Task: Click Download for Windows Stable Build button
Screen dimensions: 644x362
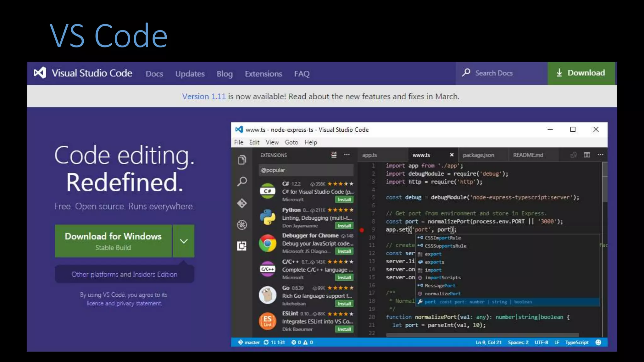Action: (113, 241)
